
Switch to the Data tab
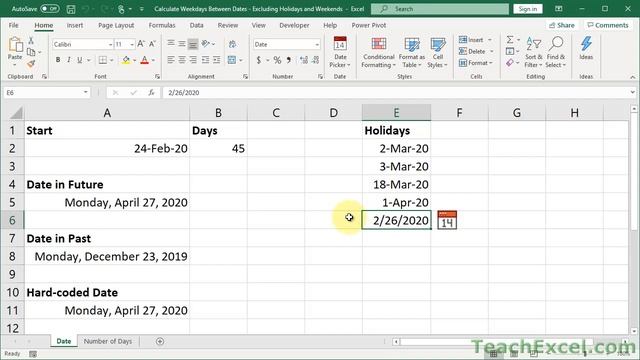[x=196, y=25]
